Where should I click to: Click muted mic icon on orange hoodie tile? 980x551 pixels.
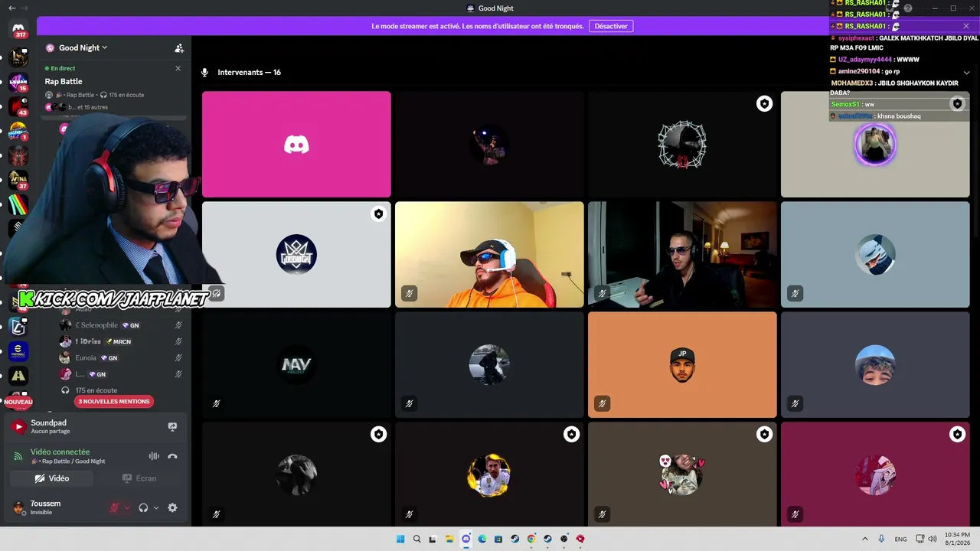[410, 293]
